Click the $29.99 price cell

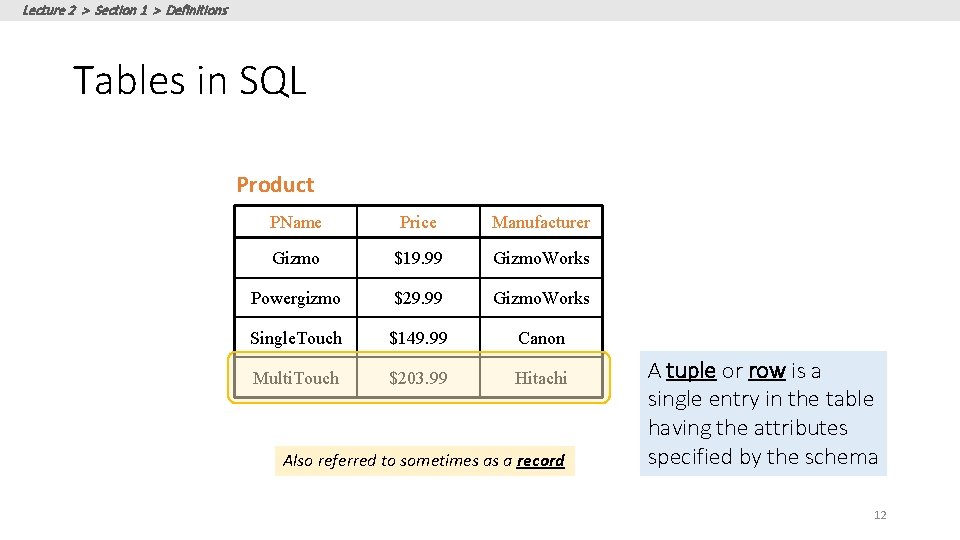(x=418, y=298)
